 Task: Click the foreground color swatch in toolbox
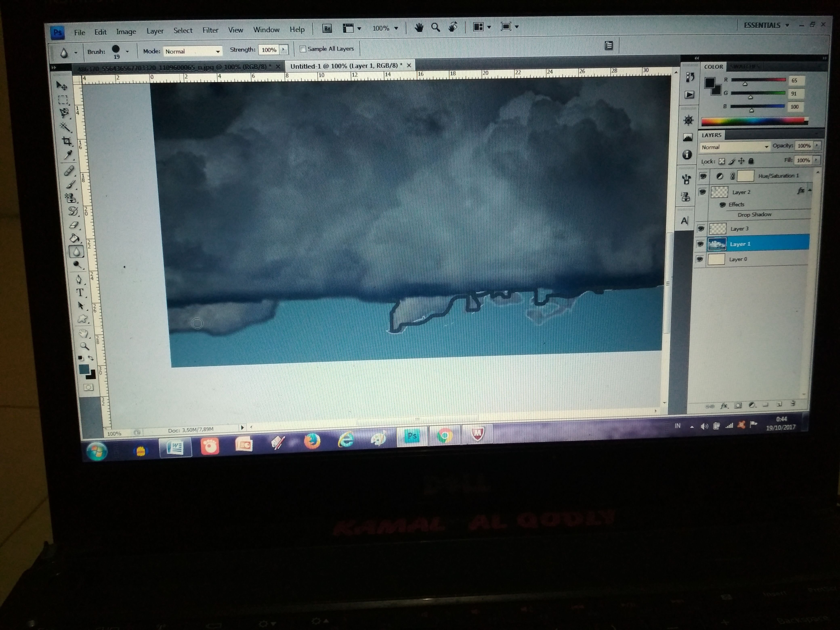[84, 369]
